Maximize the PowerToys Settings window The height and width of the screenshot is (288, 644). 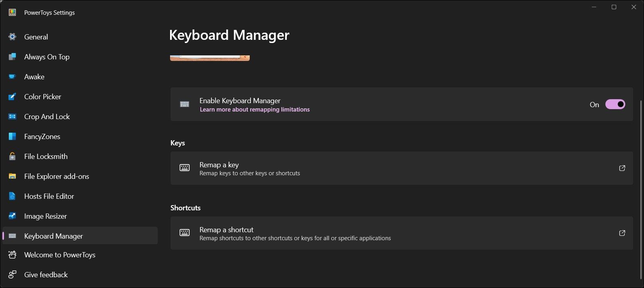click(614, 7)
